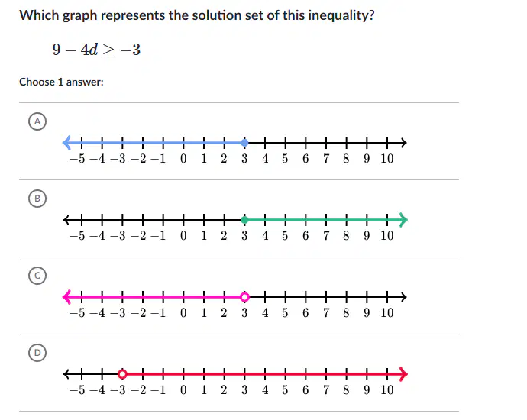Click the blue closed dot in graph A

[244, 143]
